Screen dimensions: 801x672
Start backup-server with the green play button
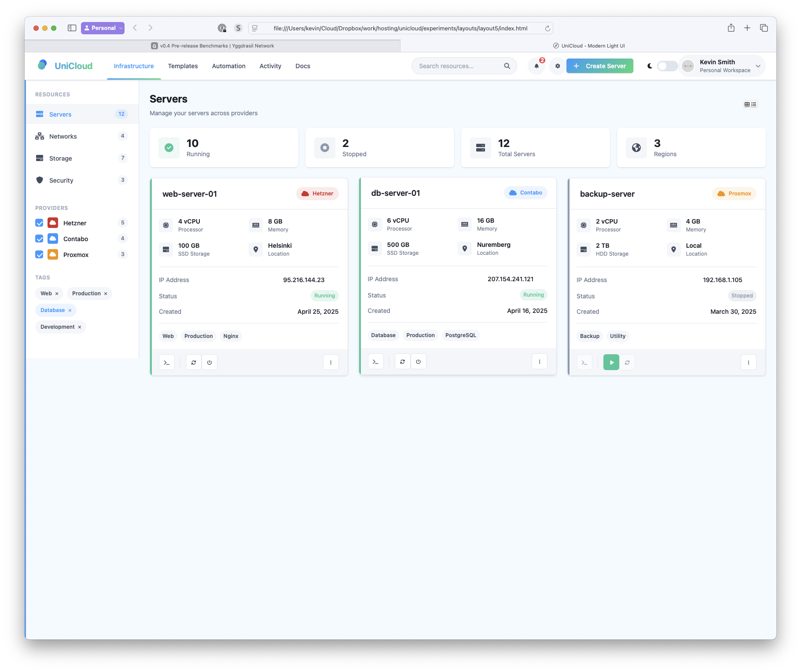[611, 363]
